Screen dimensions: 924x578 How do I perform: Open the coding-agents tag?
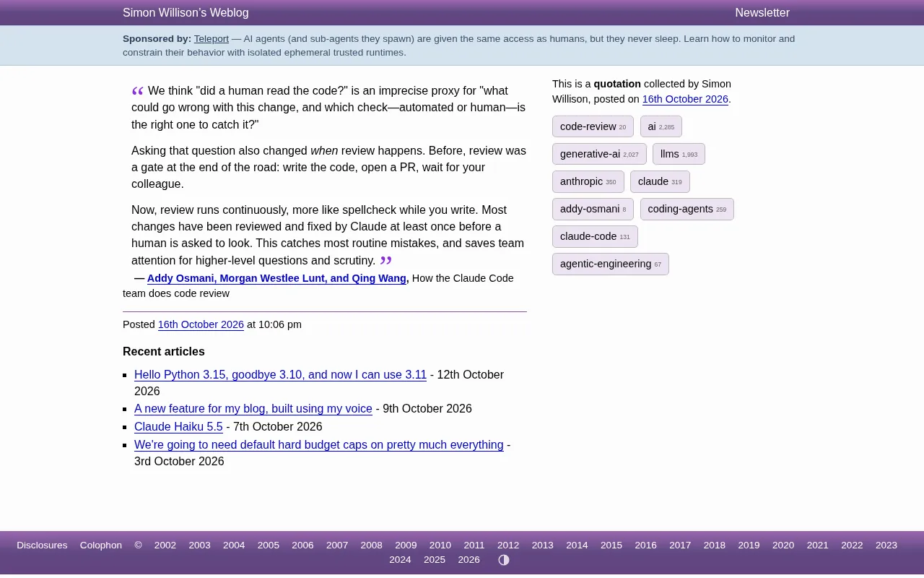[x=687, y=209]
